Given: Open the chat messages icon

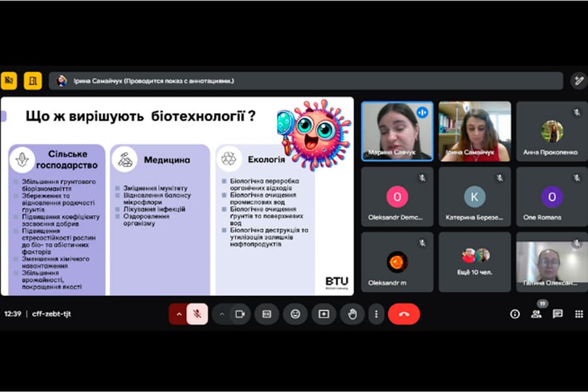Looking at the screenshot, I should click(558, 314).
